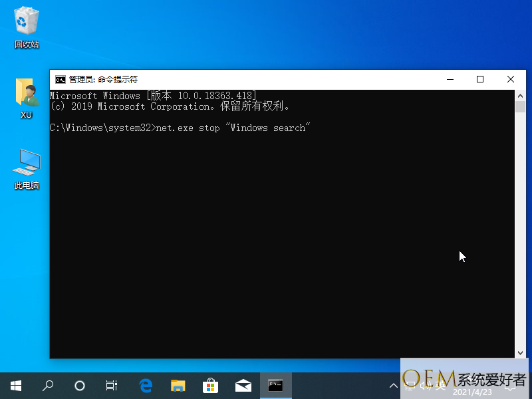Click the scrollbar down arrow in Command Prompt
The image size is (532, 399).
(520, 353)
